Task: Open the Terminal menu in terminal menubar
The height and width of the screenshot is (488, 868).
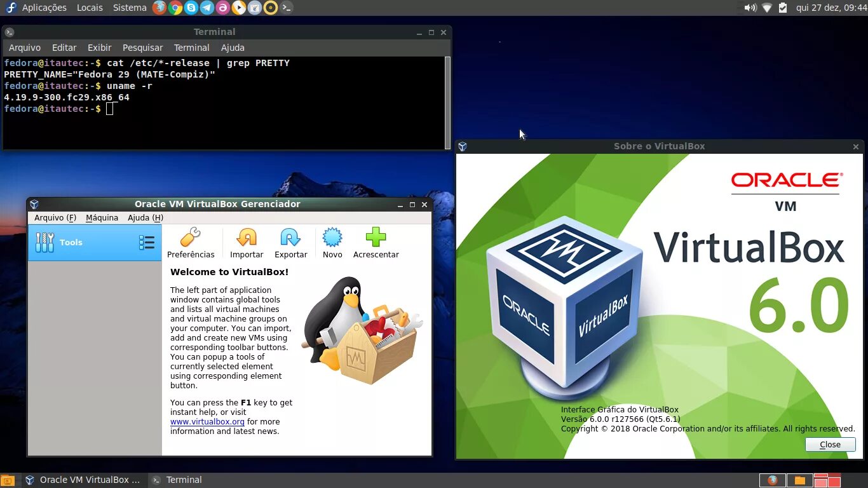Action: [x=192, y=48]
